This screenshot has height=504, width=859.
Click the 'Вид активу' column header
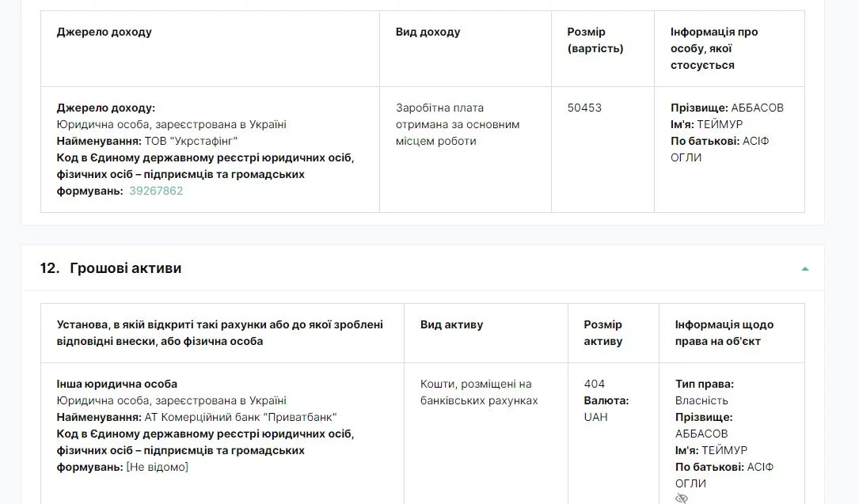coord(451,324)
